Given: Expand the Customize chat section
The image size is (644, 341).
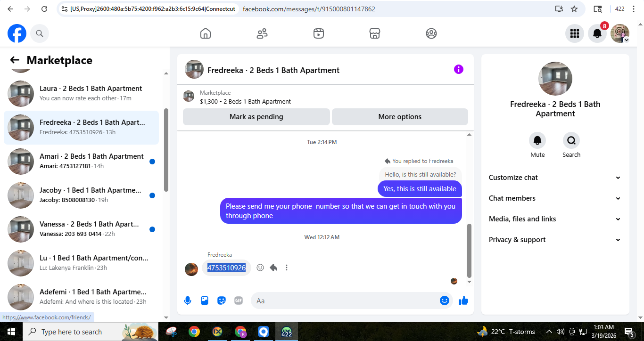Looking at the screenshot, I should [x=555, y=178].
